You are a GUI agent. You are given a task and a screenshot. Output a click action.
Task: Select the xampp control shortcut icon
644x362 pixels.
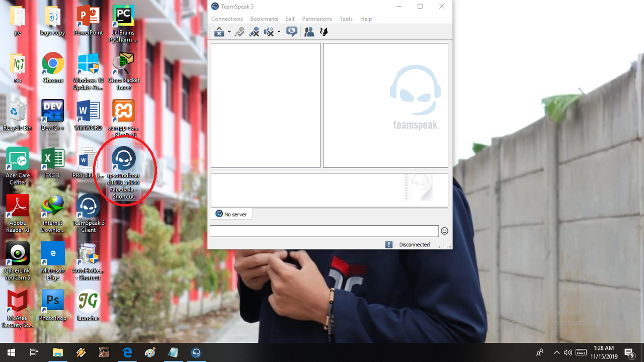tap(123, 119)
